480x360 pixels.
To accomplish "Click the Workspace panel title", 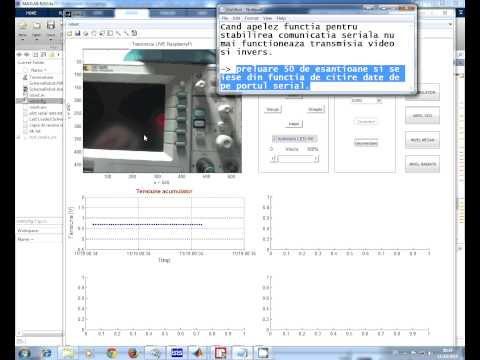I will 28,231.
